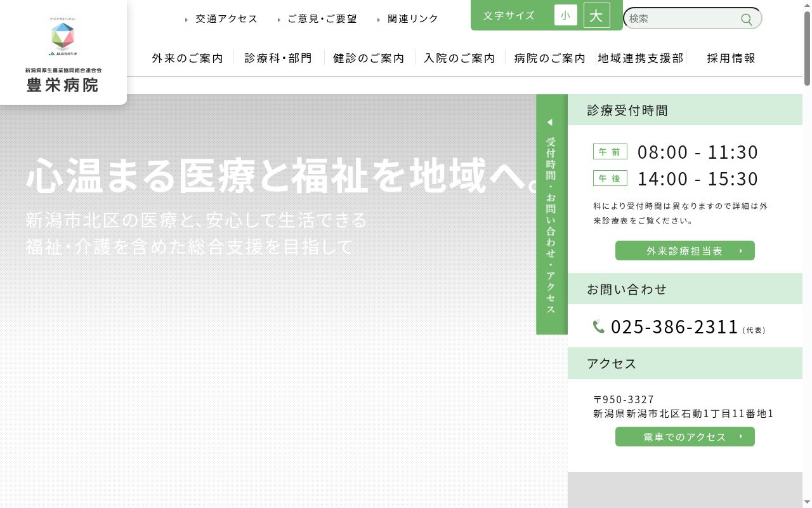Click the 午後 label badge

(610, 178)
